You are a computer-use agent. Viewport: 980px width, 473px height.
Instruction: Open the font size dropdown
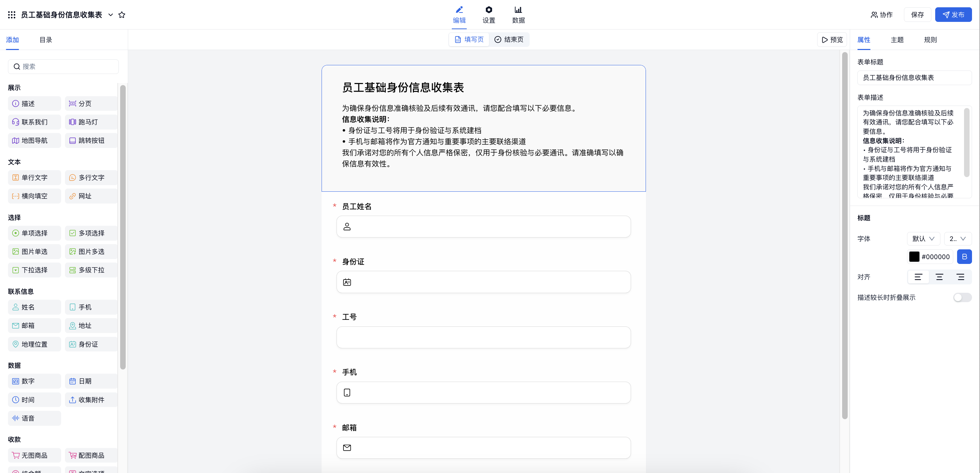(958, 239)
